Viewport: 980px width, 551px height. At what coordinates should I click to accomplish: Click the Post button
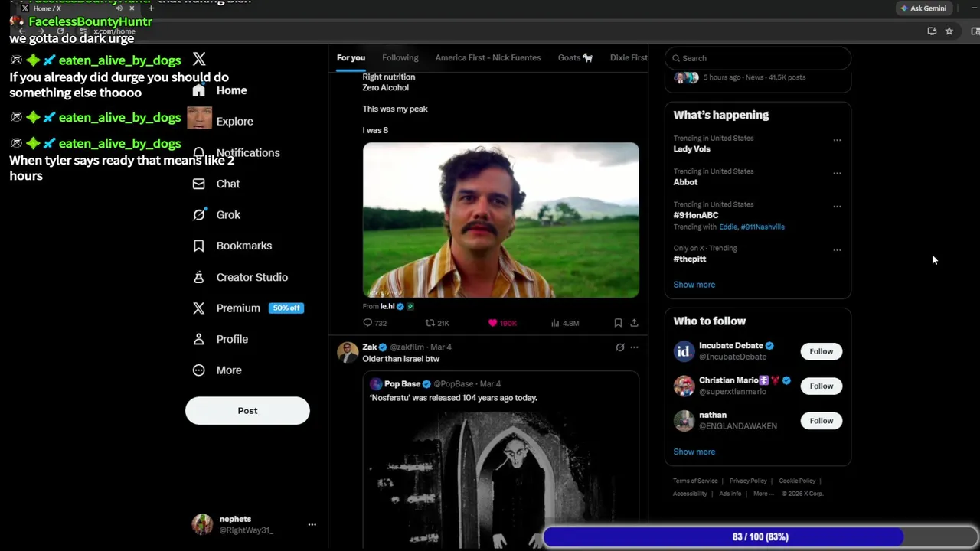click(x=247, y=411)
